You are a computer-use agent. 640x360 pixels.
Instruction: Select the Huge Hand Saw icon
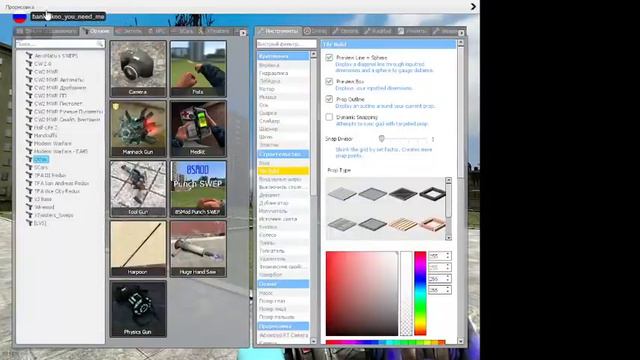198,249
